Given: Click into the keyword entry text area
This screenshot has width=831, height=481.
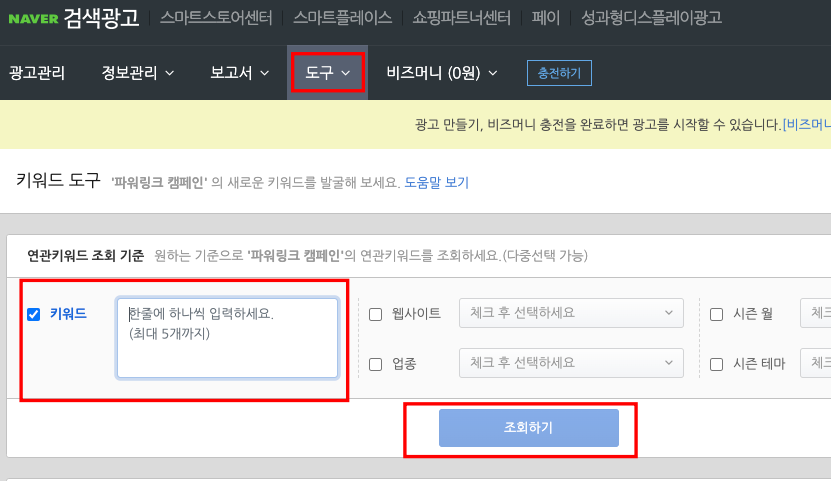Looking at the screenshot, I should [x=227, y=338].
